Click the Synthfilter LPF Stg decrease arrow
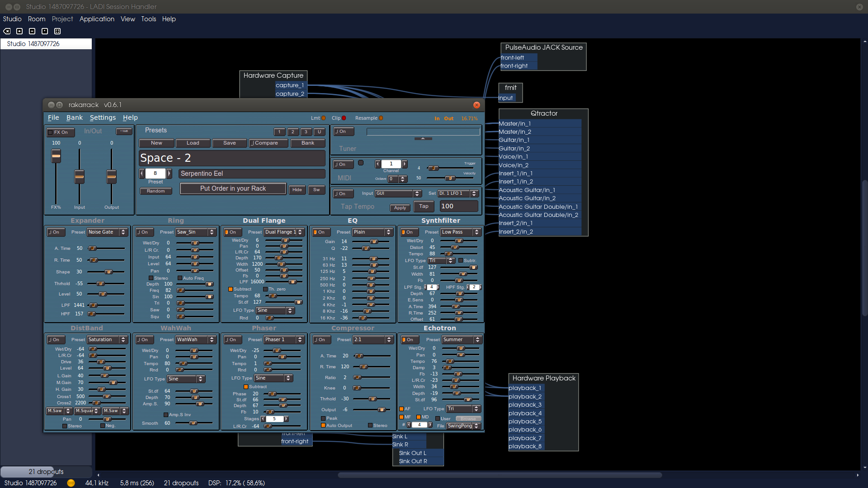The width and height of the screenshot is (868, 488). click(425, 287)
